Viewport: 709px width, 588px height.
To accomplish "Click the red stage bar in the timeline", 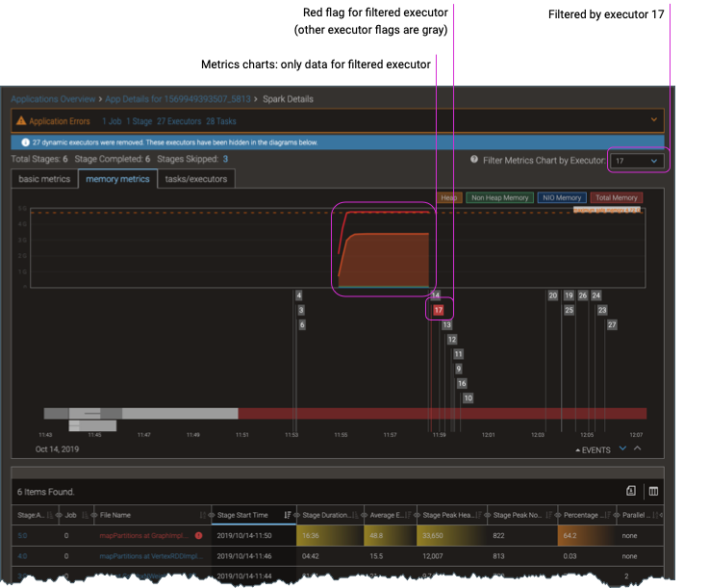I will coord(443,414).
